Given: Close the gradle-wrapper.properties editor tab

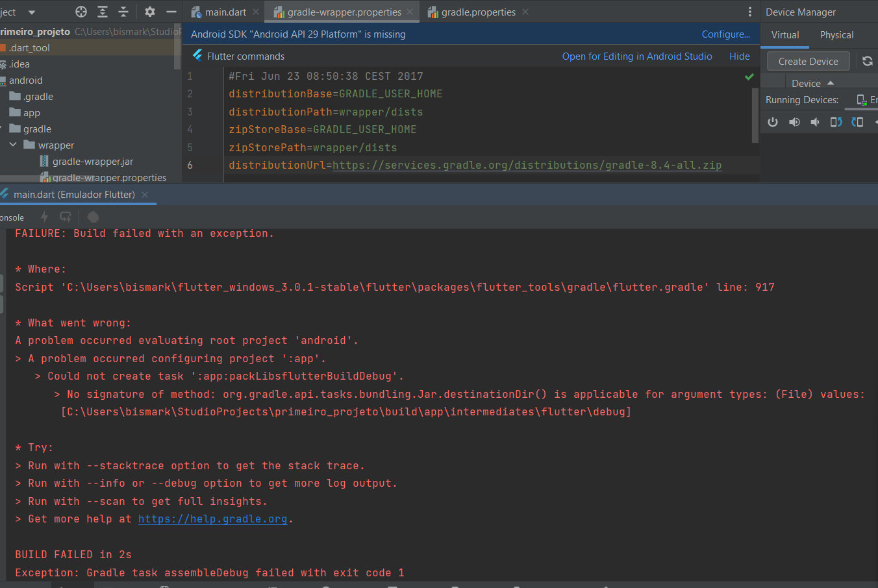Looking at the screenshot, I should 410,12.
